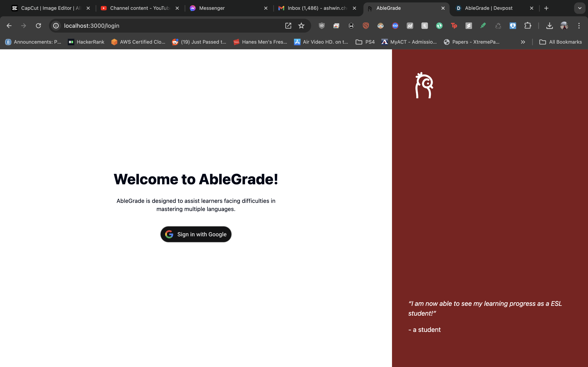Open the tab search dropdown arrow
Screen dimensions: 588x367
580,8
